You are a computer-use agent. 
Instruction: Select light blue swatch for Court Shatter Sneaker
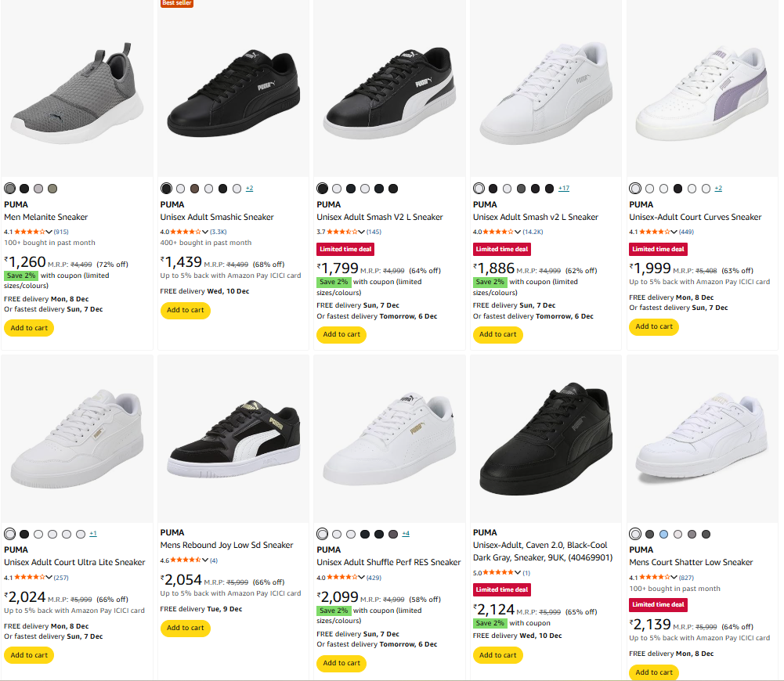point(663,534)
